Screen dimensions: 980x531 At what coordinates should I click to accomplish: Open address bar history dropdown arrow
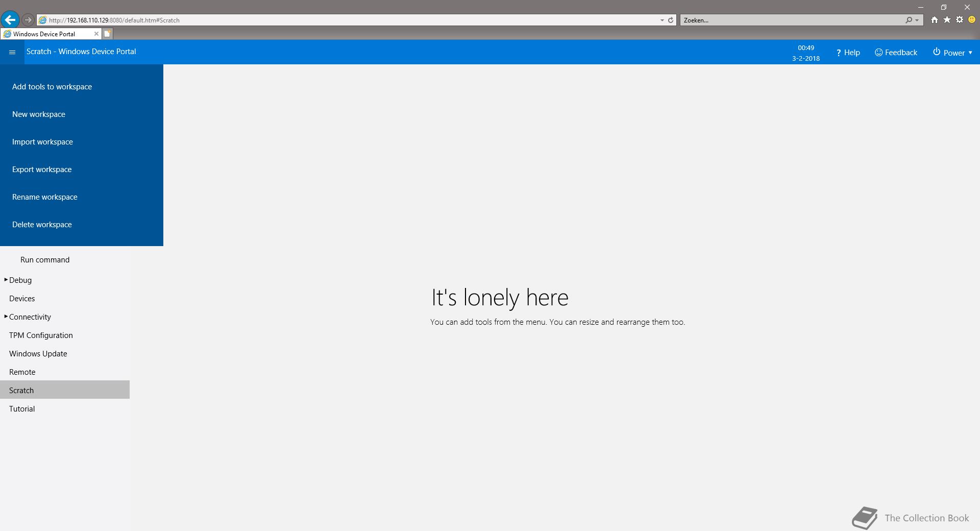(662, 20)
